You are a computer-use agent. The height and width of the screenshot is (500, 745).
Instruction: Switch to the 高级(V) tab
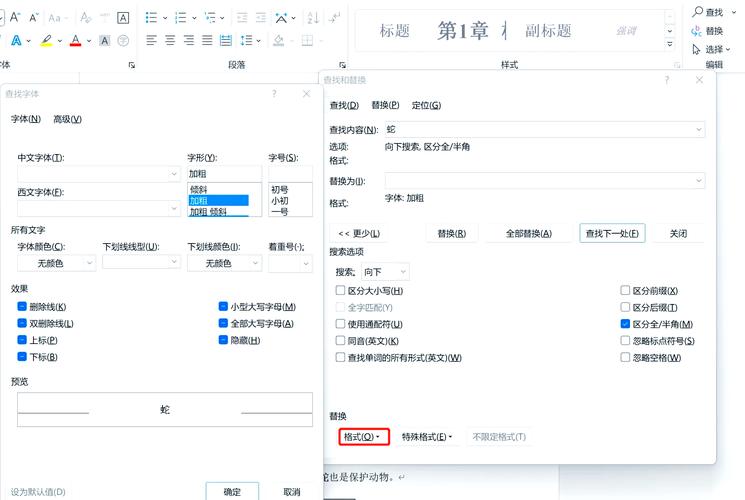[x=67, y=119]
